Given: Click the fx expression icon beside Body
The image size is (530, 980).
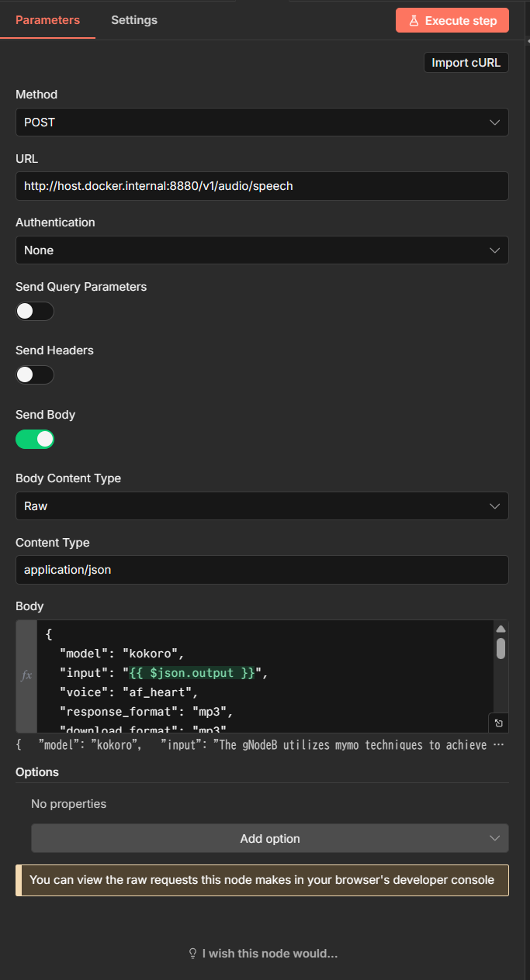Looking at the screenshot, I should 26,675.
